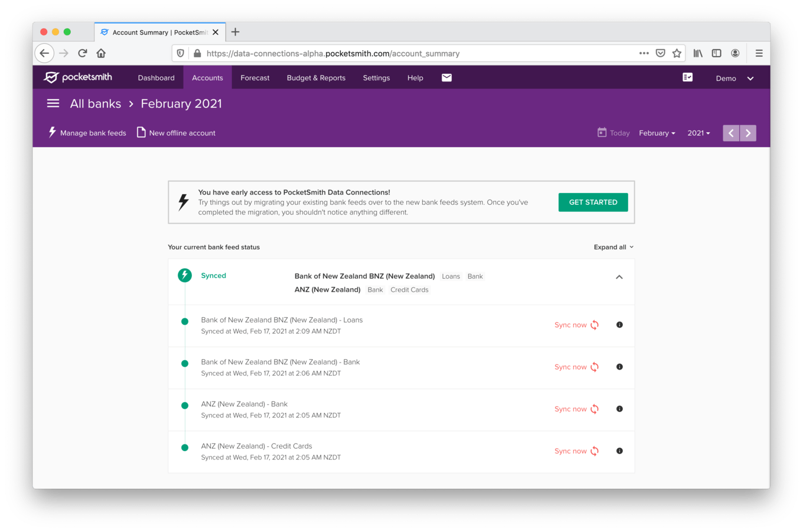Sync now the ANZ Bank feed
Image resolution: width=803 pixels, height=532 pixels.
coord(576,409)
